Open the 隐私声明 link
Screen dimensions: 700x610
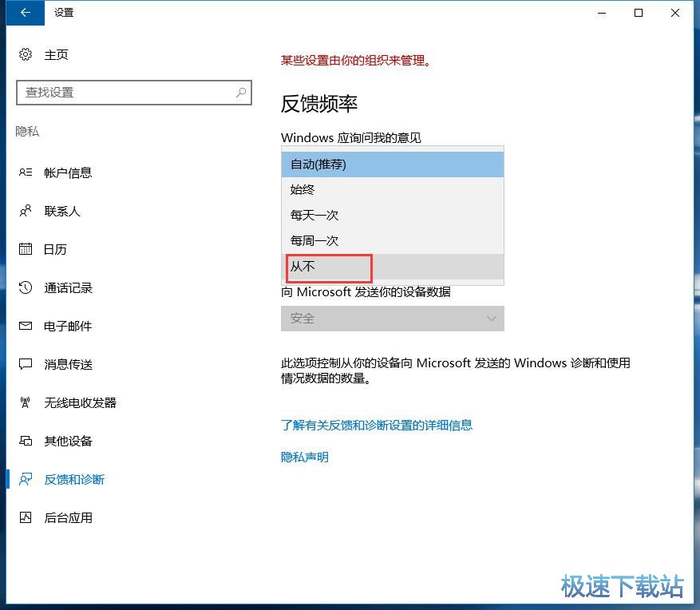(305, 457)
